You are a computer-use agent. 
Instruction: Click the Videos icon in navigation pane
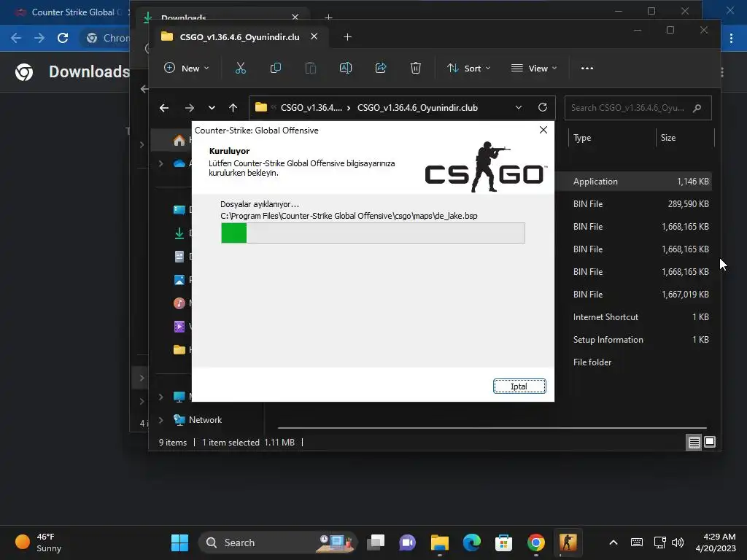coord(179,326)
